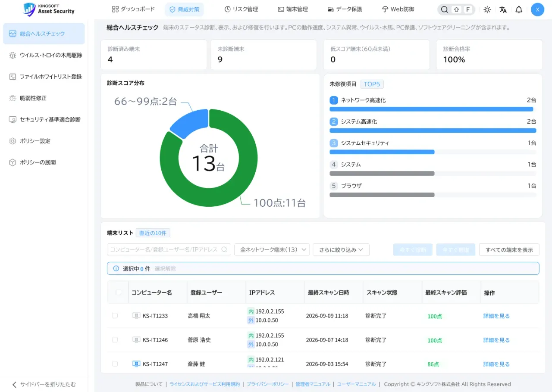Check the KS-IT1247 row checkbox
Viewport: 552px width, 392px height.
[x=115, y=364]
